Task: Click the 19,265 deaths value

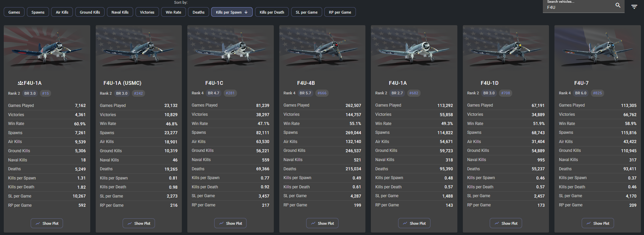Action: click(171, 169)
